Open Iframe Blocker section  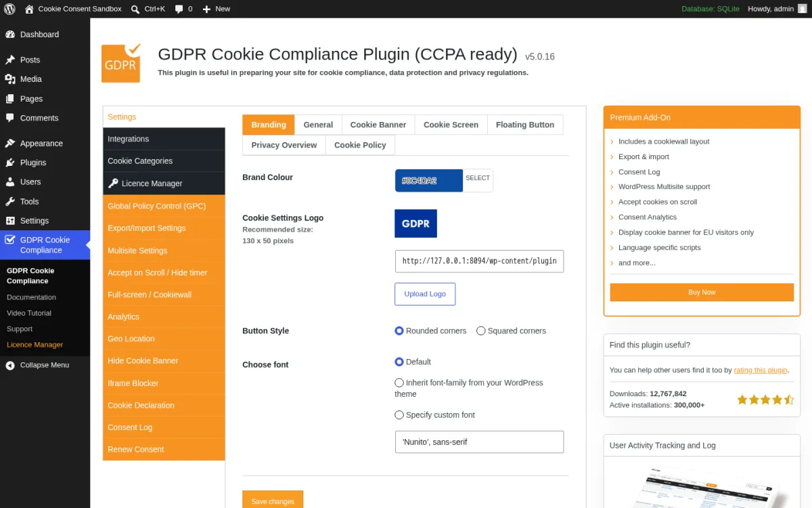164,383
